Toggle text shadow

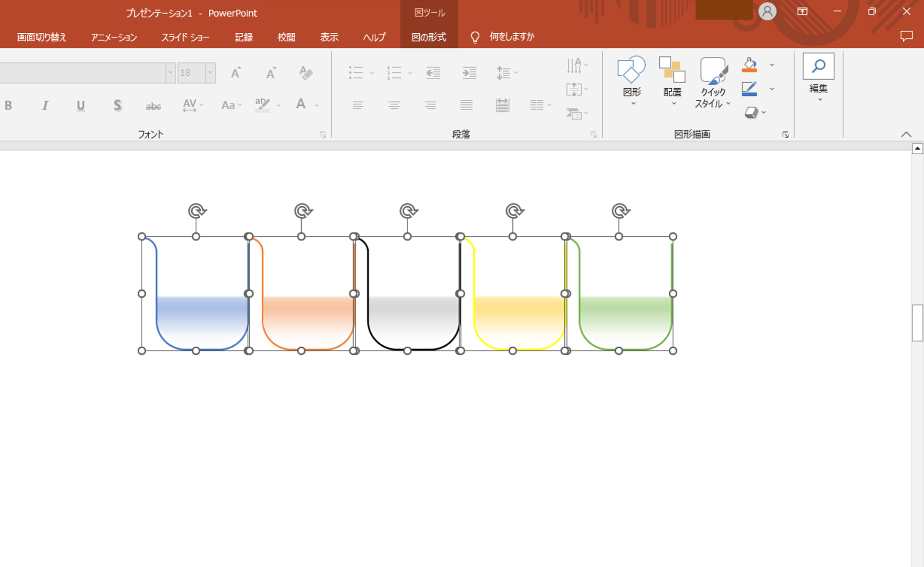coord(117,105)
